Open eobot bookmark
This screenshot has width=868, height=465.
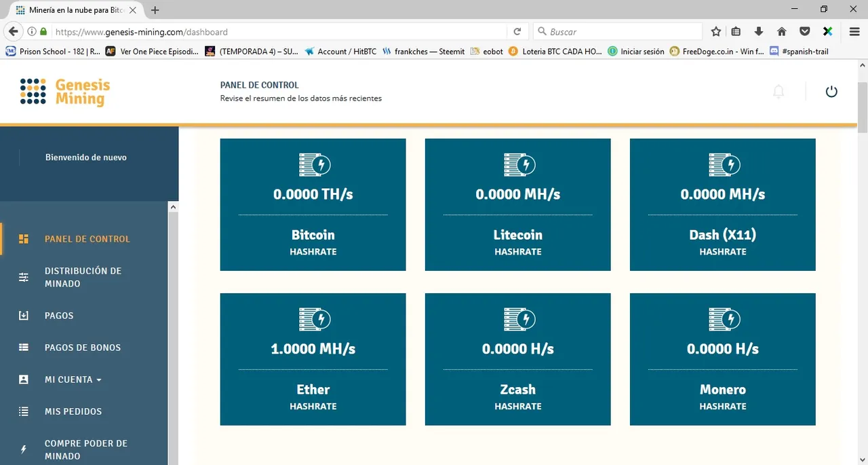point(487,51)
